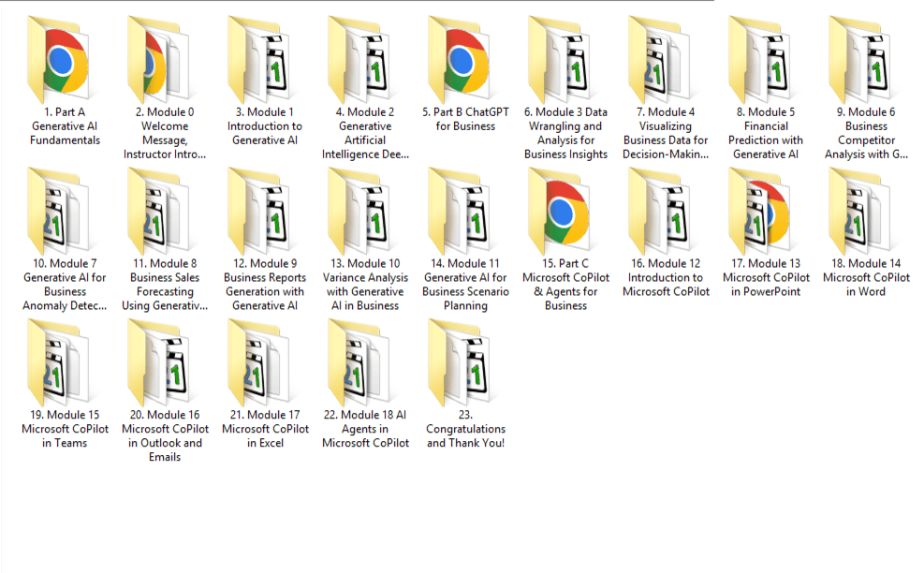The image size is (924, 573).
Task: Click the label "15. Part C Microsoft CoPilot & Agents for Business"
Action: (x=565, y=285)
